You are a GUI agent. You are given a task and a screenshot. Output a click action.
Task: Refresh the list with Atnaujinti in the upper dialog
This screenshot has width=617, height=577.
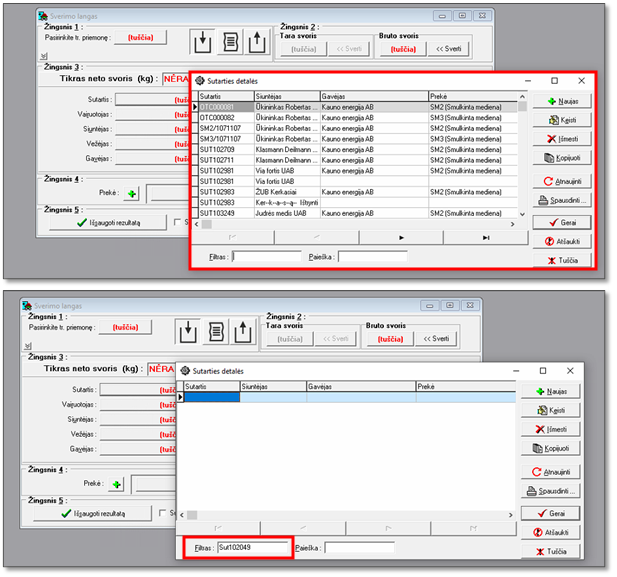561,182
